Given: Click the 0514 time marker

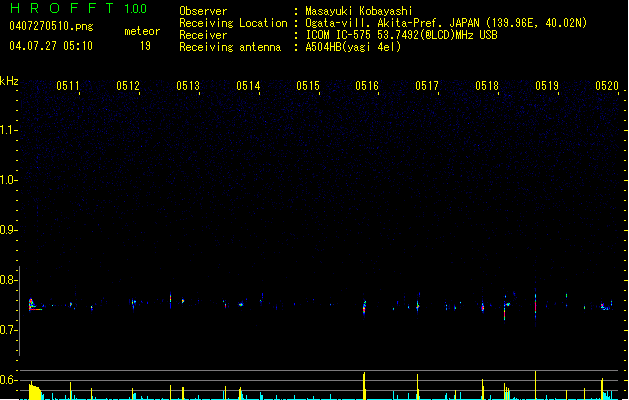Looking at the screenshot, I should 248,86.
